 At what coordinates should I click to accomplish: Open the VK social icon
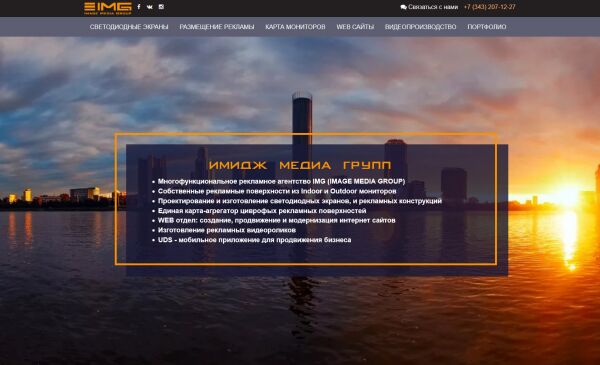tap(150, 7)
